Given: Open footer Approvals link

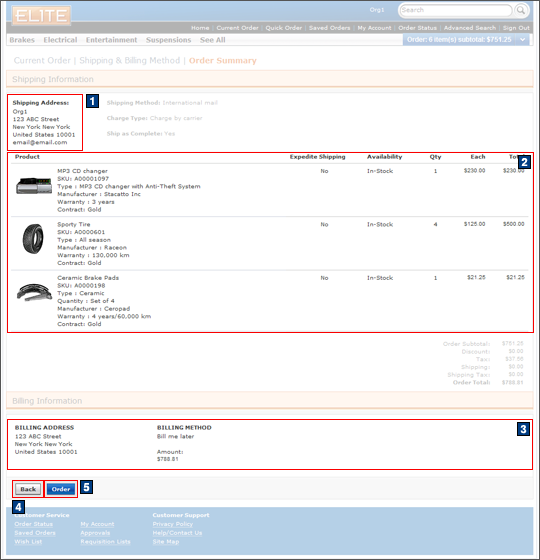Looking at the screenshot, I should tap(95, 533).
